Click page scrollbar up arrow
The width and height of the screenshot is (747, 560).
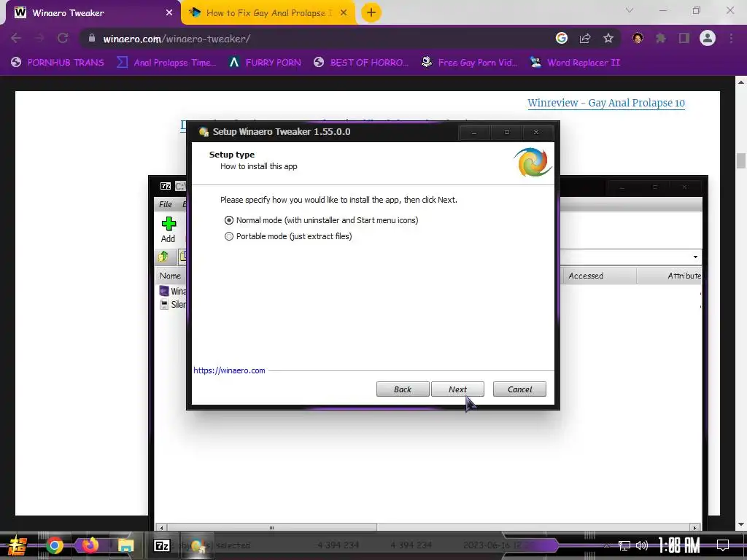point(741,82)
